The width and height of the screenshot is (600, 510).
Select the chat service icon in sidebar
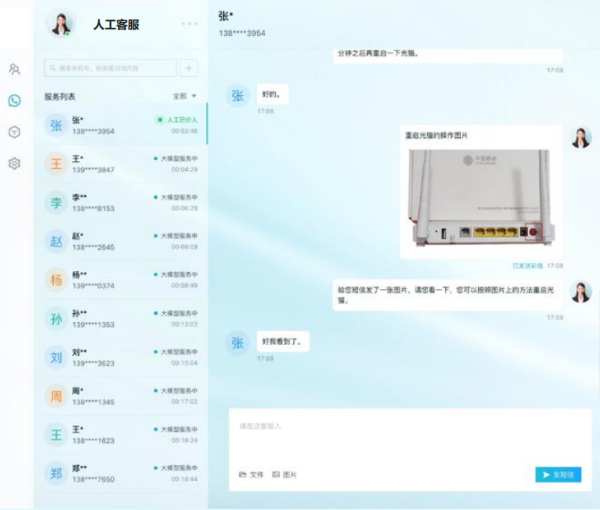click(x=14, y=100)
